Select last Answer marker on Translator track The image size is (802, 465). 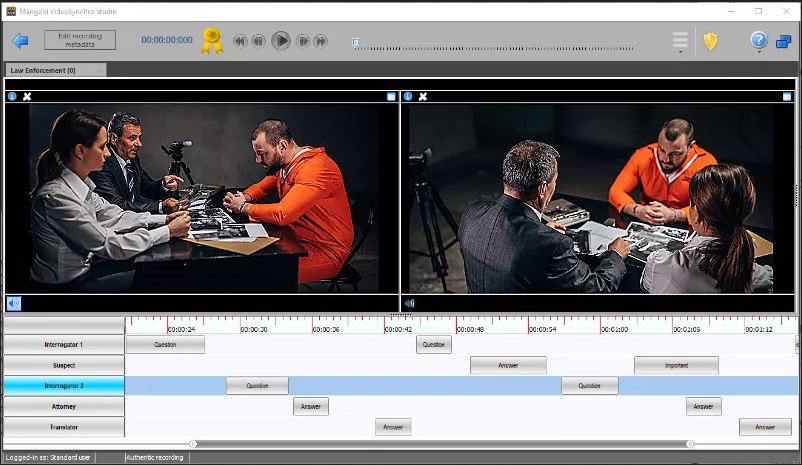(x=765, y=427)
